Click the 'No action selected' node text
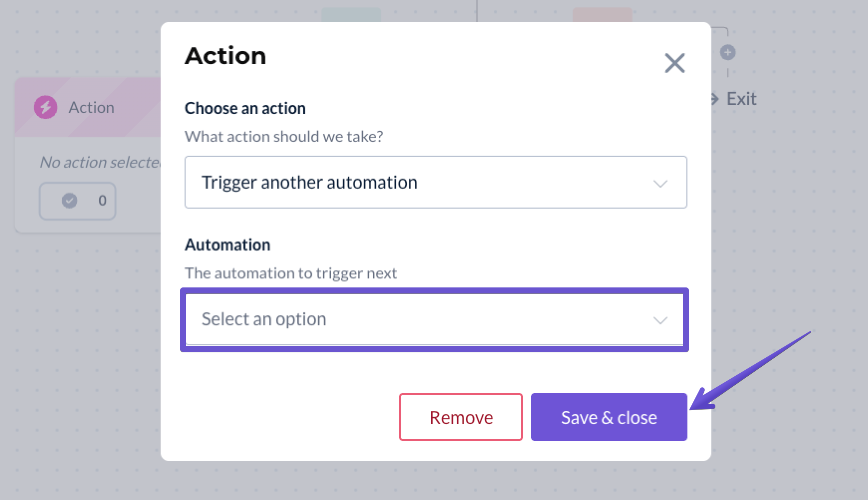868x500 pixels. coord(100,162)
